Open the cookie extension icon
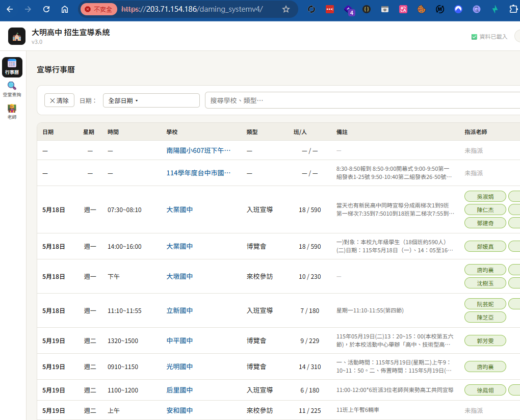The height and width of the screenshot is (420, 520). pos(421,9)
